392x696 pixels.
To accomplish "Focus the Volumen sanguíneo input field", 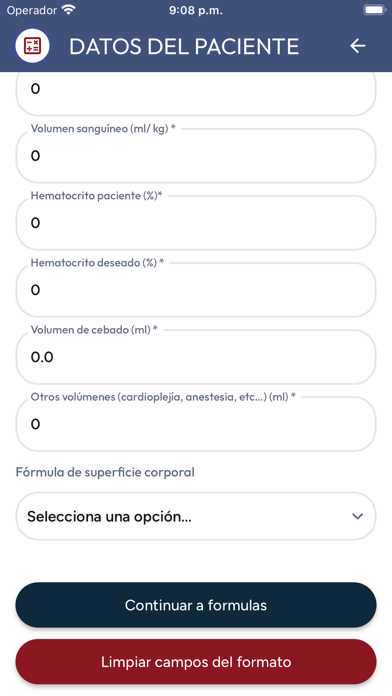I will click(196, 156).
